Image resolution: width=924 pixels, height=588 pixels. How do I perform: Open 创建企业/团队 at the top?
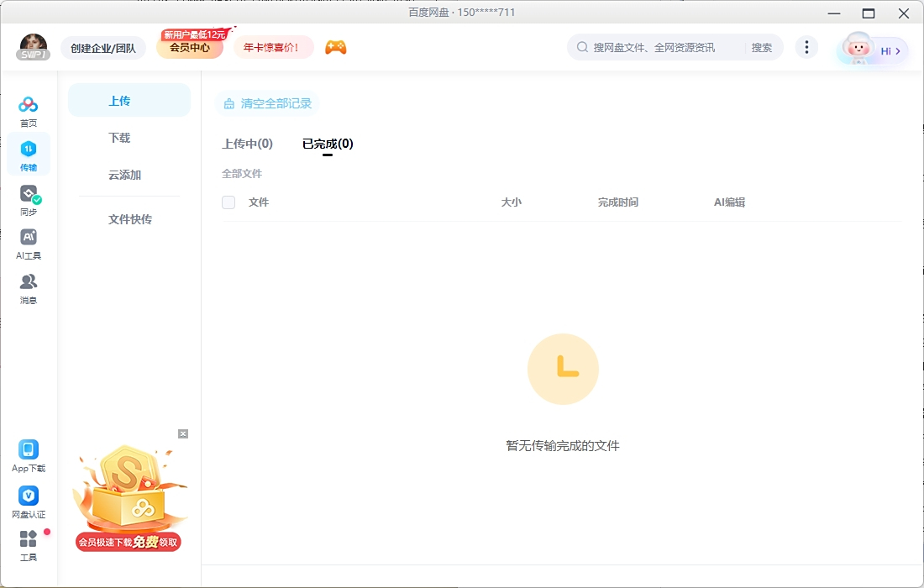pyautogui.click(x=103, y=48)
